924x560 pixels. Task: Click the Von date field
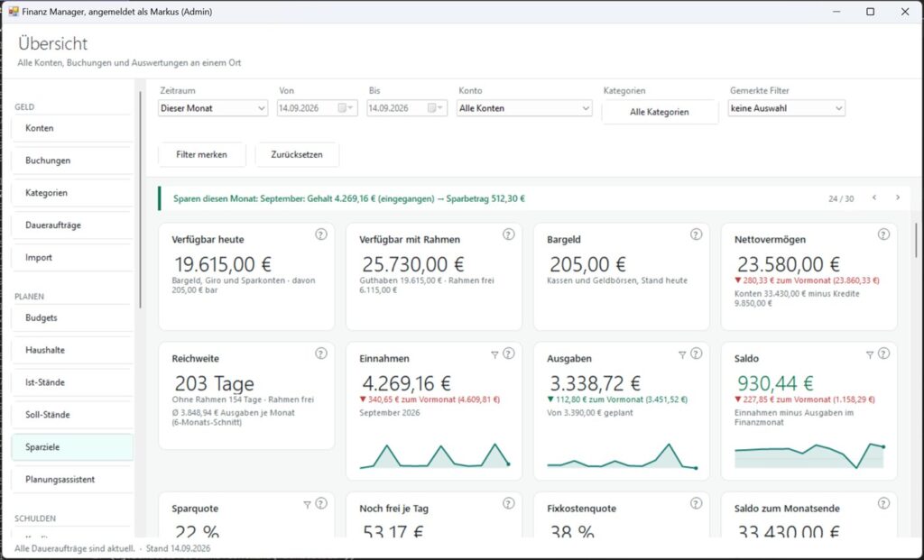(x=317, y=107)
